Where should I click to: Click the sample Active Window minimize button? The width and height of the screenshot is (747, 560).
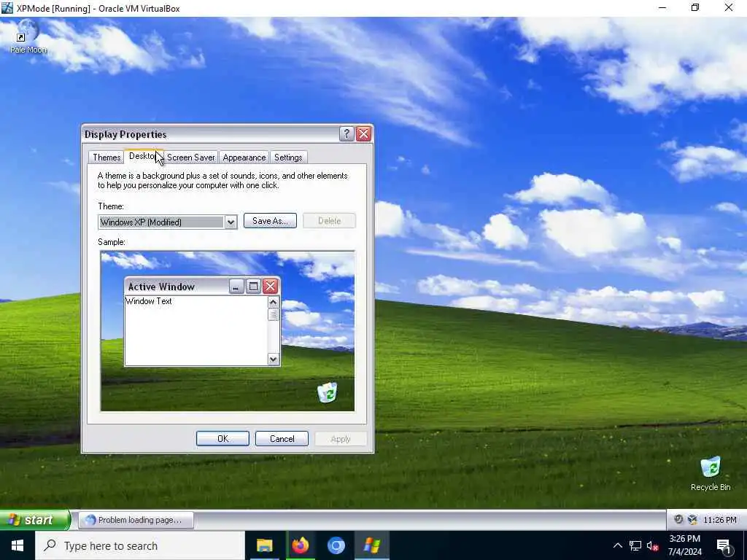236,286
